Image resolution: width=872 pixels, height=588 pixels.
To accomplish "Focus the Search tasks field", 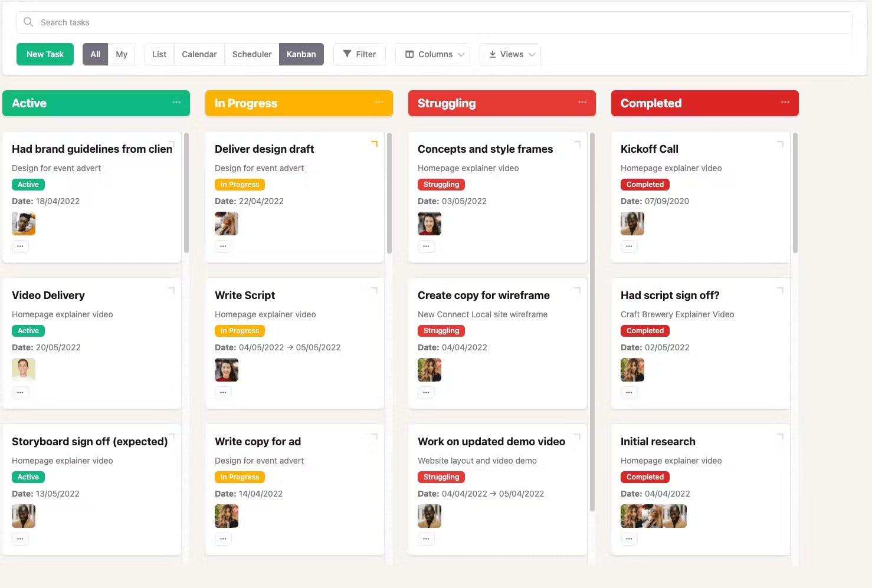I will coord(434,22).
